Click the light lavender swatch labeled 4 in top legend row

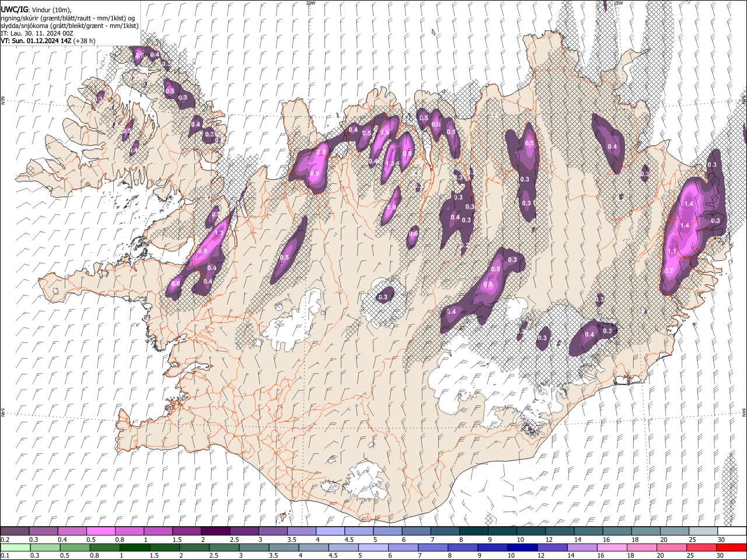(x=330, y=531)
